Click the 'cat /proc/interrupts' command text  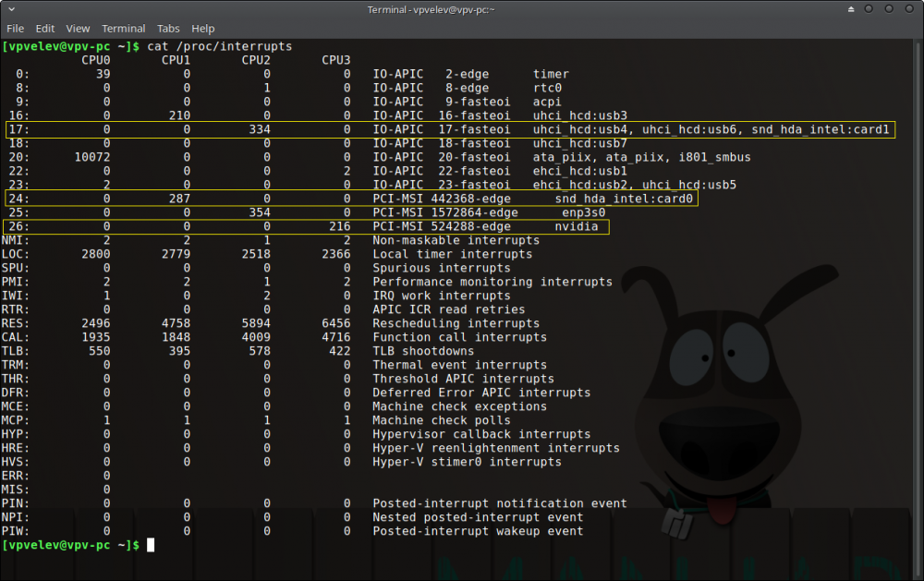[219, 46]
